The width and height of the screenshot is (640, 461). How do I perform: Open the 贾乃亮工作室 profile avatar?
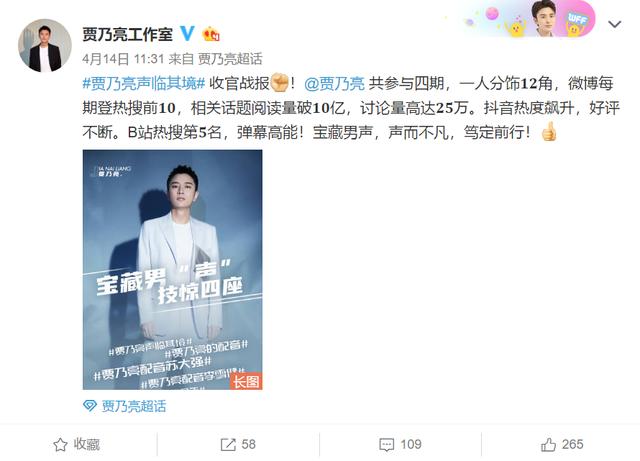click(45, 45)
